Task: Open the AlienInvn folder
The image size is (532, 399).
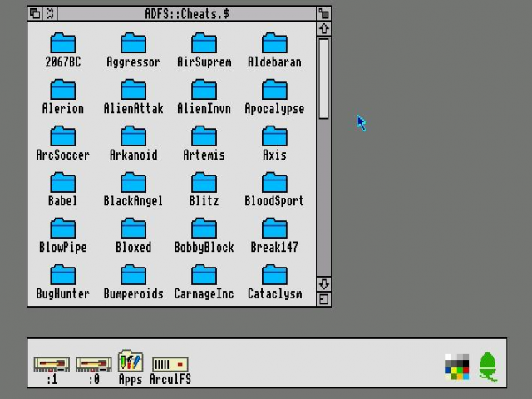Action: tap(204, 90)
